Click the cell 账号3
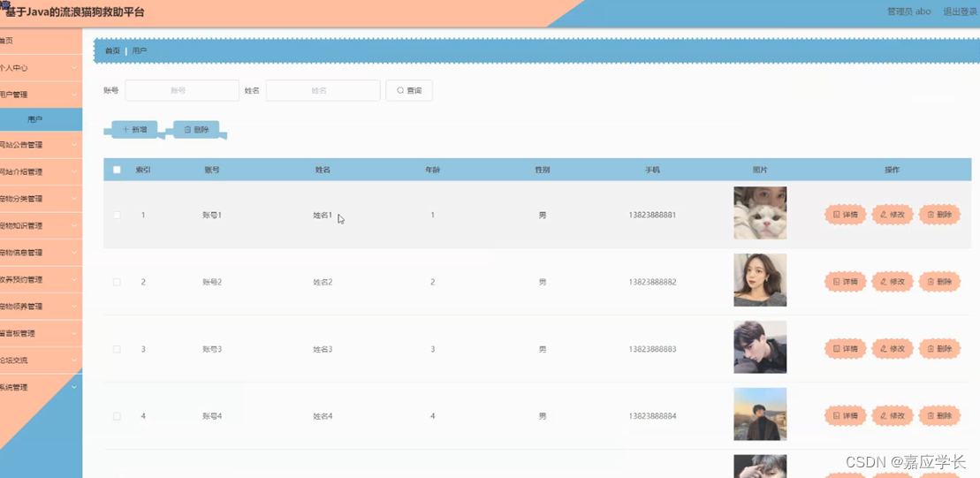 [212, 349]
